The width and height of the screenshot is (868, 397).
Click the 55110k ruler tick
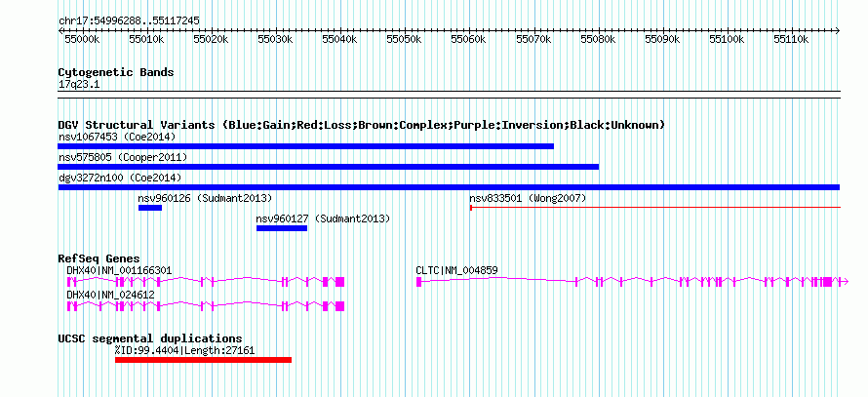(x=792, y=39)
